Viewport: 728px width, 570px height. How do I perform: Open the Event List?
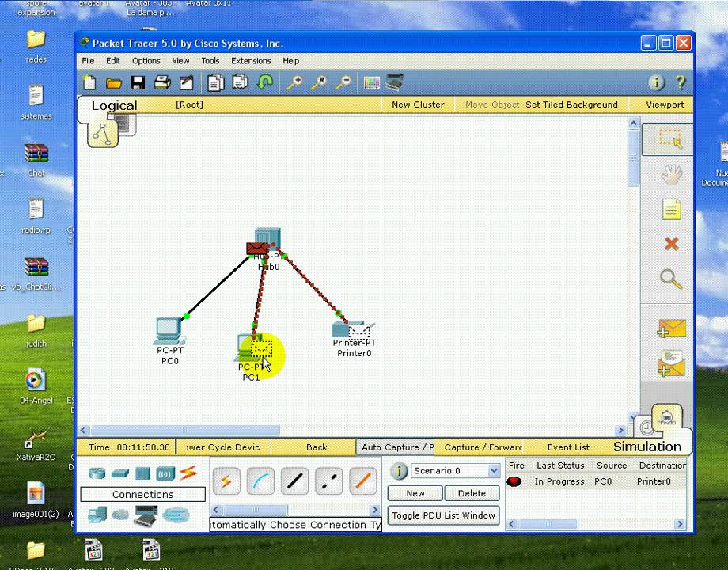568,447
